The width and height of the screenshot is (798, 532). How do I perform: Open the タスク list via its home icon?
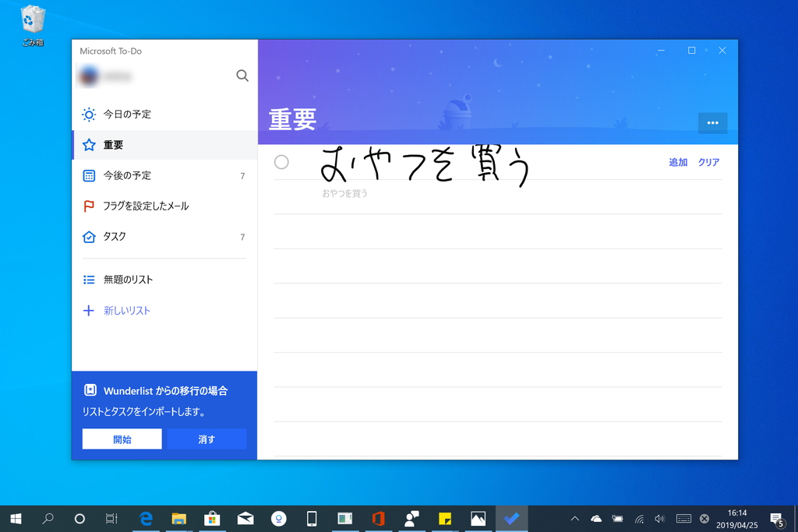[x=88, y=236]
